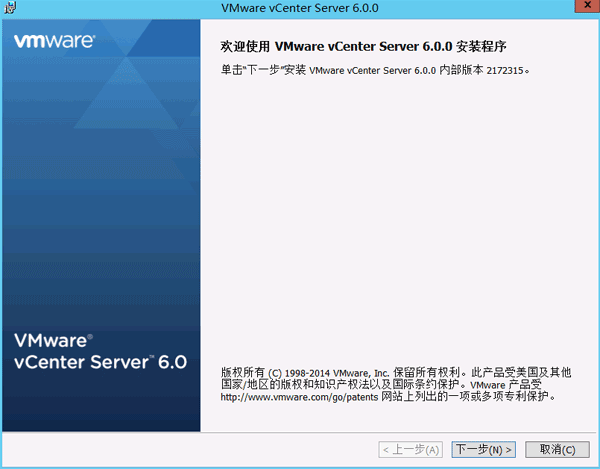Click the disabled 上一步(A) back button
Viewport: 600px width, 469px height.
click(411, 449)
